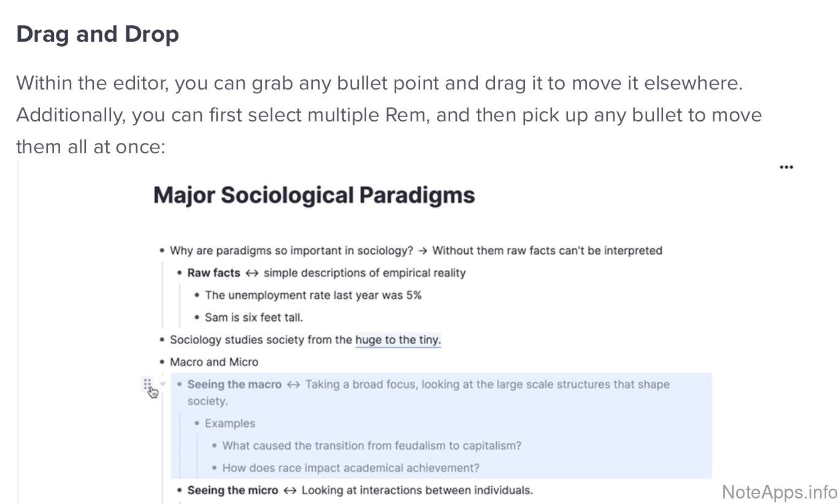Viewport: 839px width, 504px height.
Task: Click the 'Major Sociological Paradigms' title
Action: [x=314, y=196]
